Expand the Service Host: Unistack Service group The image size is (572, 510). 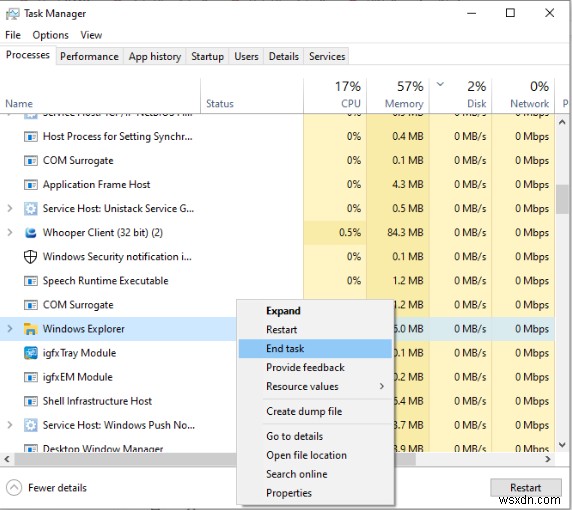[10, 209]
